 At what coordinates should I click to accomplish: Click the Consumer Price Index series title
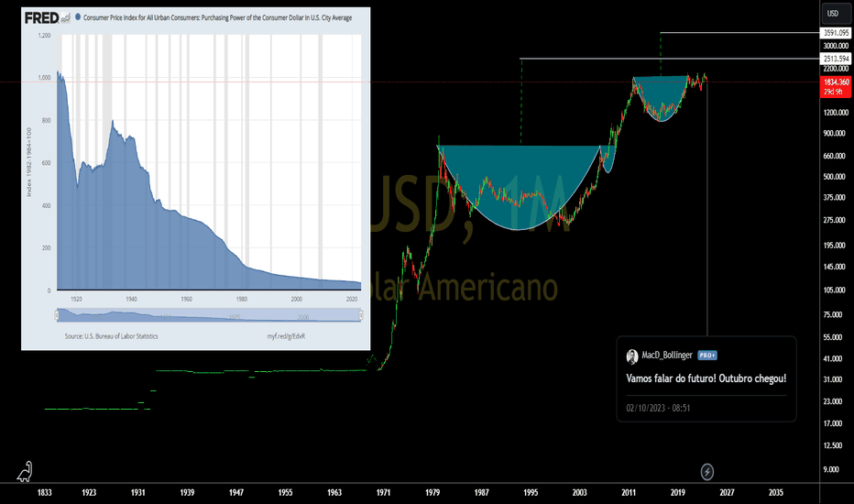pyautogui.click(x=217, y=18)
